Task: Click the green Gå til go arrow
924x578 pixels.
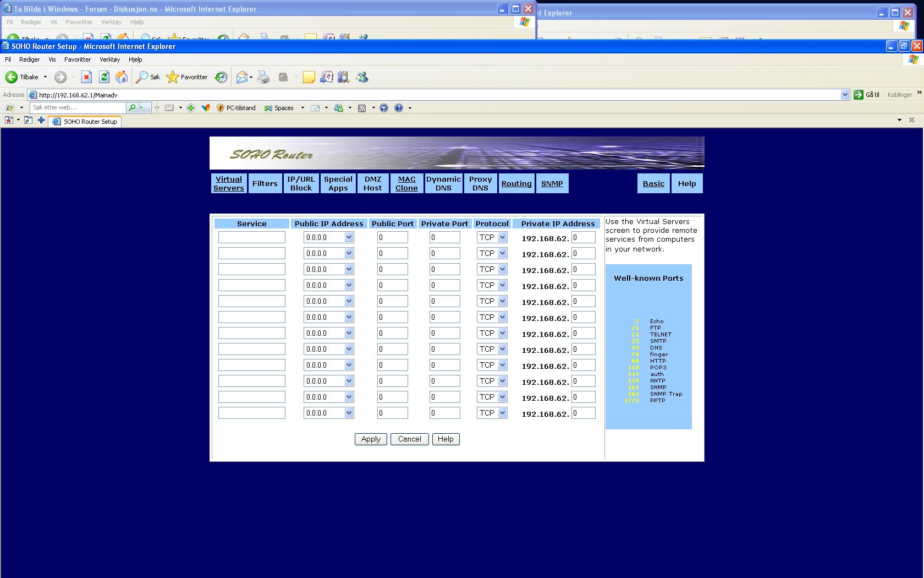Action: (x=858, y=95)
